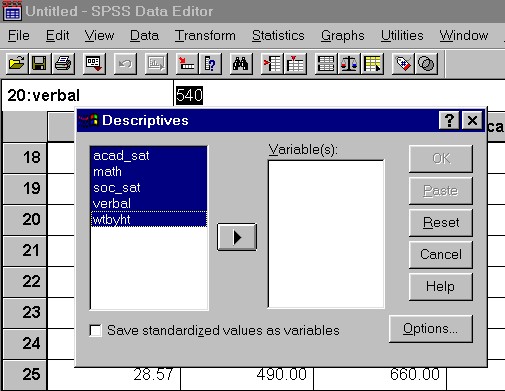Click the Variables info icon
The height and width of the screenshot is (391, 505).
coord(210,63)
